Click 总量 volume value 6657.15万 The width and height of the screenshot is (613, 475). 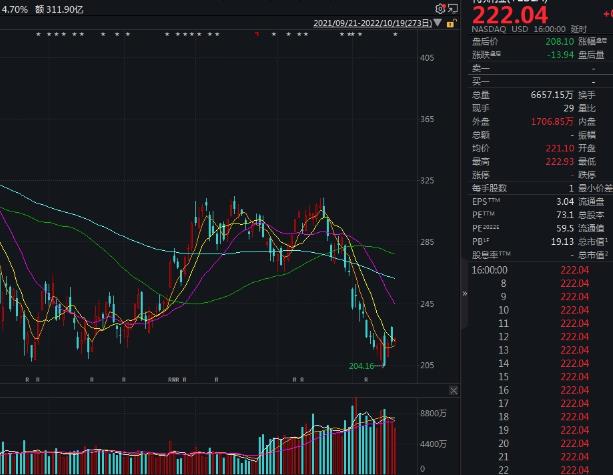coord(552,95)
